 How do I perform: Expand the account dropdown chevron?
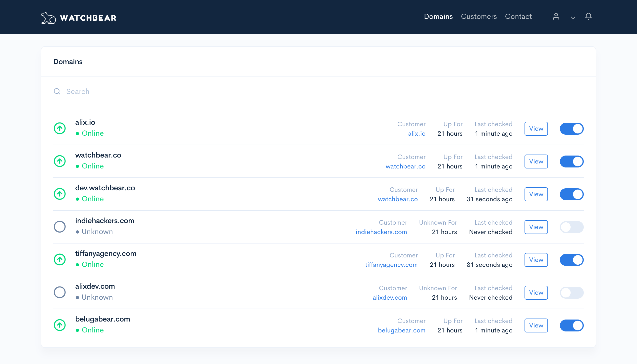point(573,17)
